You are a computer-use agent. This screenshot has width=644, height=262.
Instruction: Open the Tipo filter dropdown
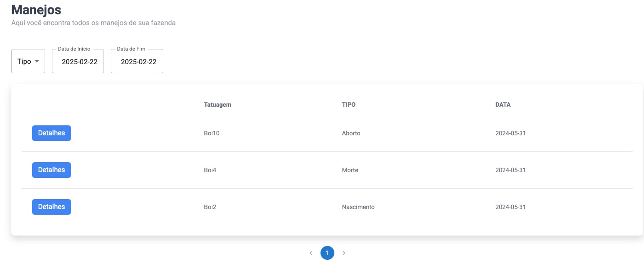pos(28,61)
